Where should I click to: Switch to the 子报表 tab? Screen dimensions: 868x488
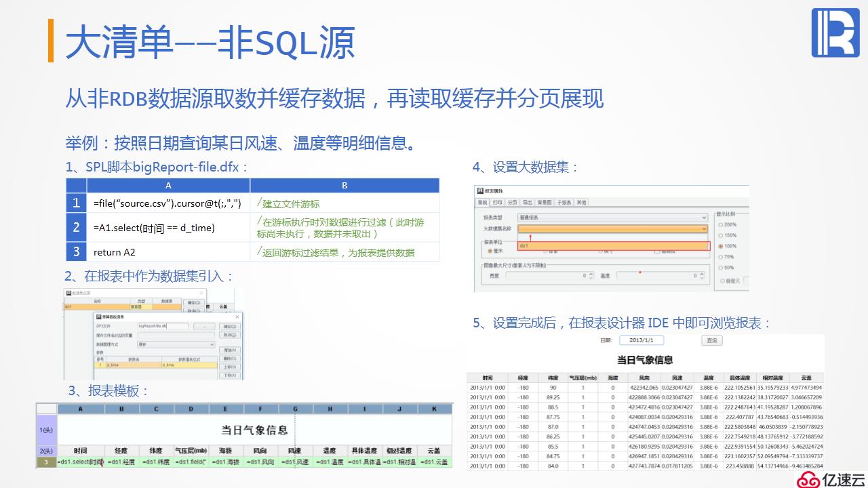(x=564, y=203)
